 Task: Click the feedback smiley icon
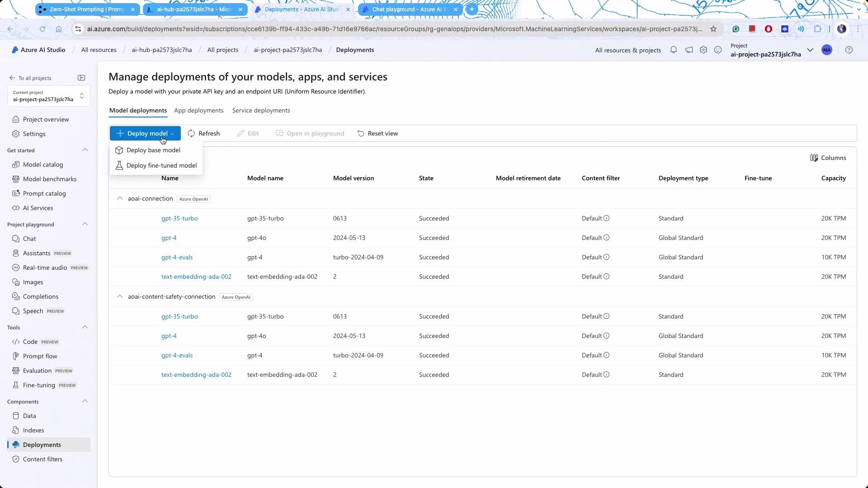coord(718,50)
